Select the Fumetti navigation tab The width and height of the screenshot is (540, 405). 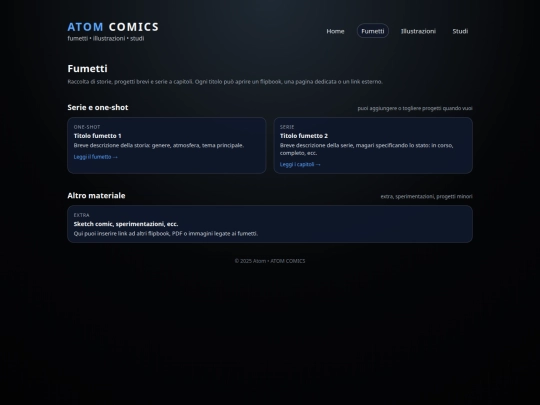373,31
